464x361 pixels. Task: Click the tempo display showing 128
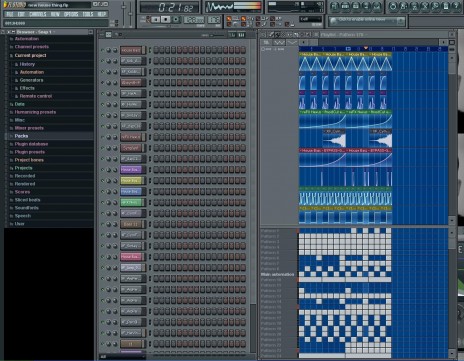[x=194, y=20]
